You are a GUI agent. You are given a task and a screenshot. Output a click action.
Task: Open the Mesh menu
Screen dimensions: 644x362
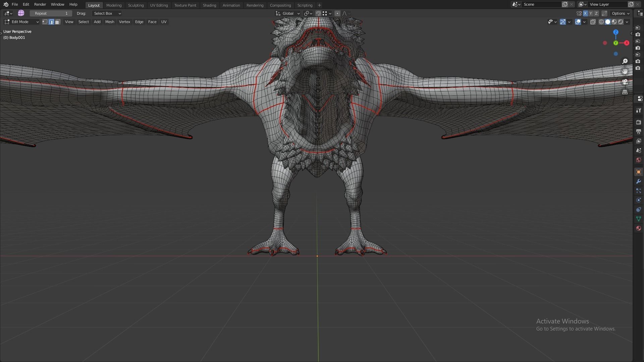pos(110,22)
